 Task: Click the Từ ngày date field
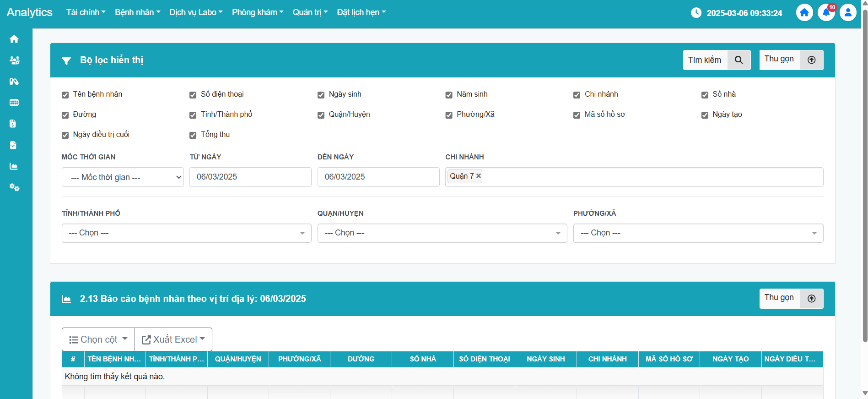click(250, 177)
